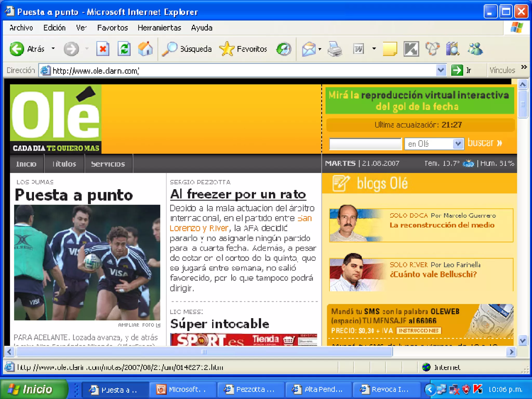The image size is (532, 399).
Task: Open the History toolbar icon
Action: [284, 49]
